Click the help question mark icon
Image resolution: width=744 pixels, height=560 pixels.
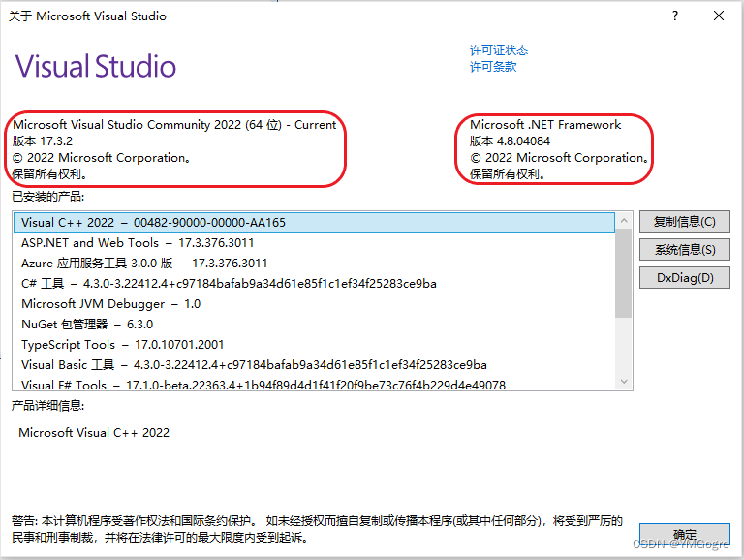[675, 16]
